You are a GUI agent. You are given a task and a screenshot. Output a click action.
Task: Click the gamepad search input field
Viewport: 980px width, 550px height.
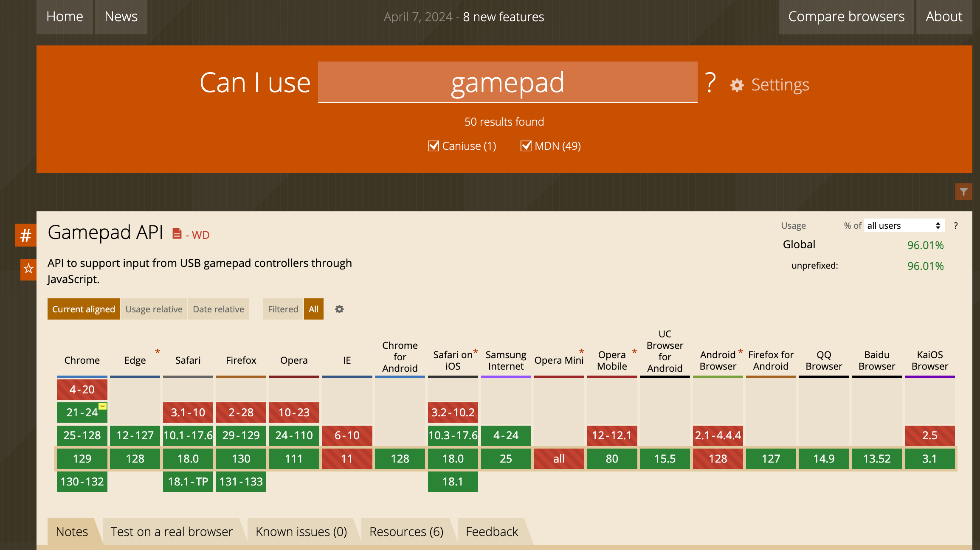tap(507, 82)
